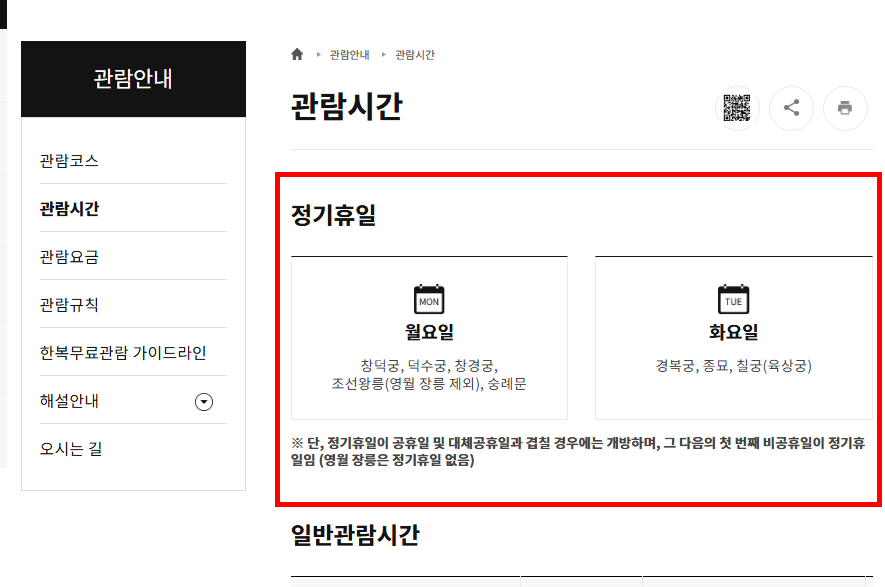The width and height of the screenshot is (885, 587).
Task: Collapse the 해설안내 dropdown arrow
Action: tap(202, 401)
